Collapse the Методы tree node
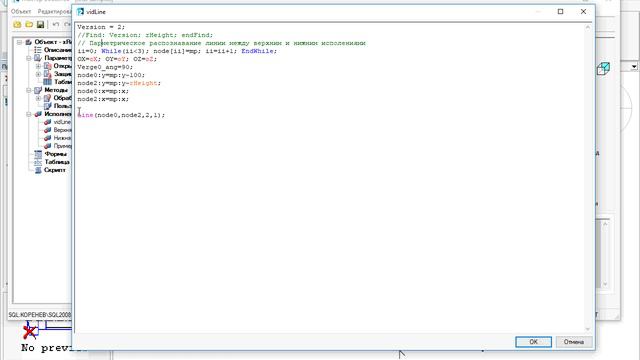Viewport: 640px width, 360px height. point(29,90)
